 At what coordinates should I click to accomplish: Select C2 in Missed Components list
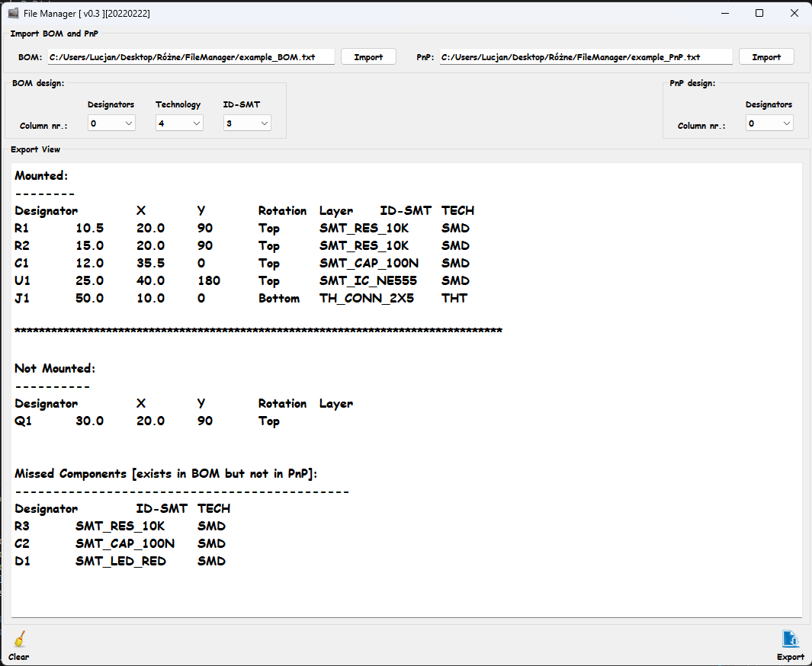(22, 544)
